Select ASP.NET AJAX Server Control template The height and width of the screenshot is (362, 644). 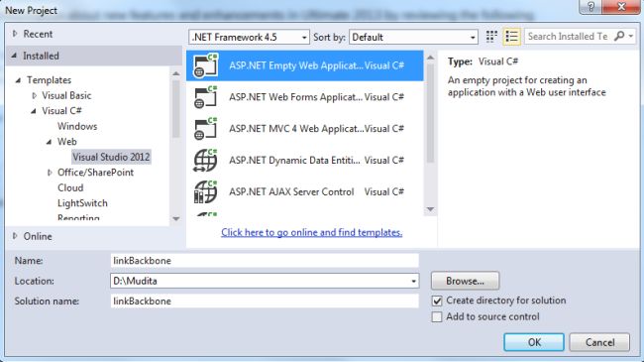tap(305, 191)
